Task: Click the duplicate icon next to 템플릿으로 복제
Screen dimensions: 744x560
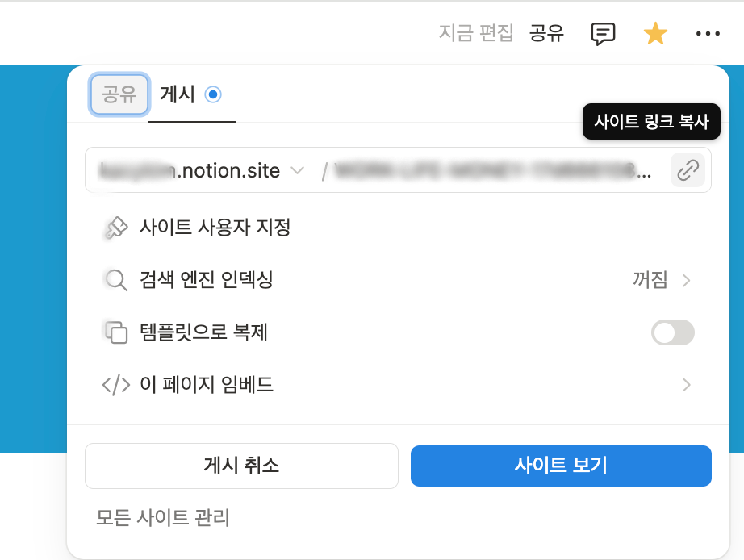Action: (x=115, y=332)
